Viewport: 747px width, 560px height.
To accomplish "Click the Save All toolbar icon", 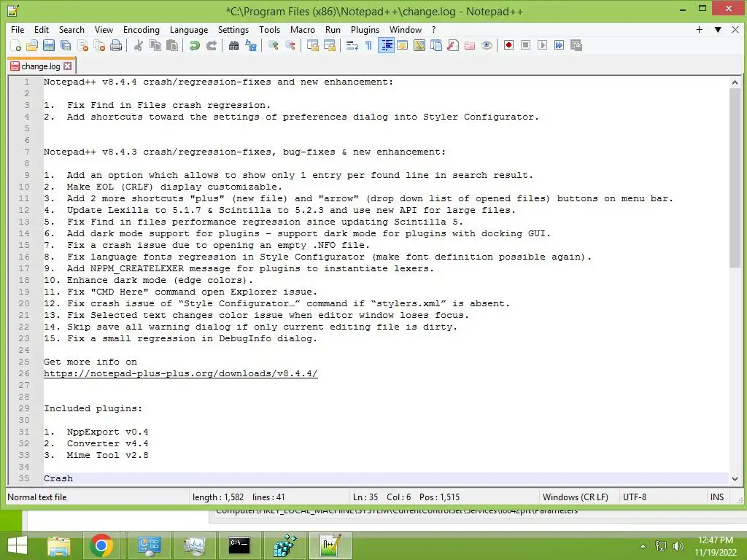I will tap(66, 45).
